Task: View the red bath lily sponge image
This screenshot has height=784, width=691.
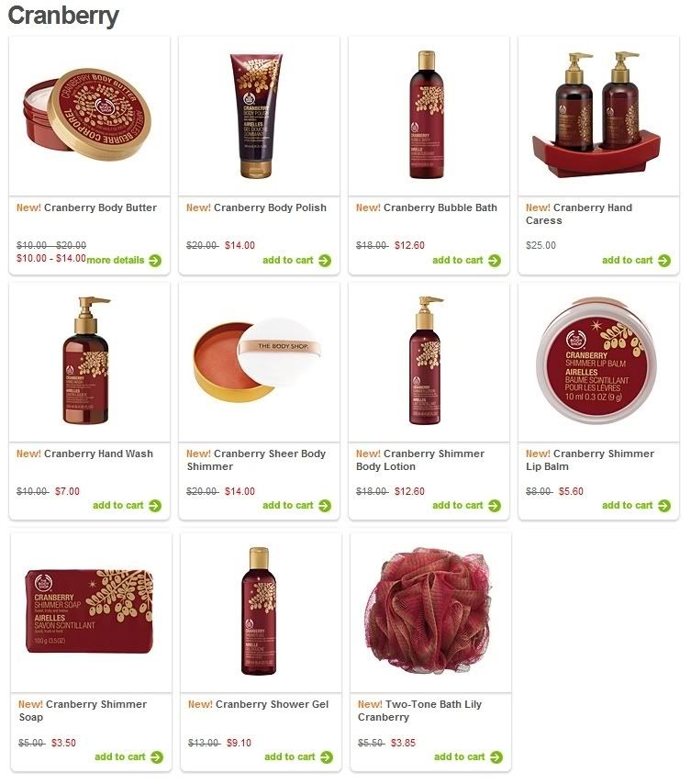Action: [429, 610]
